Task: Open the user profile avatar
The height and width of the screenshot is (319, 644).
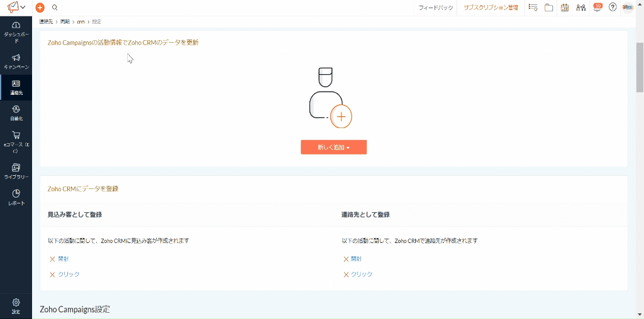Action: tap(628, 8)
